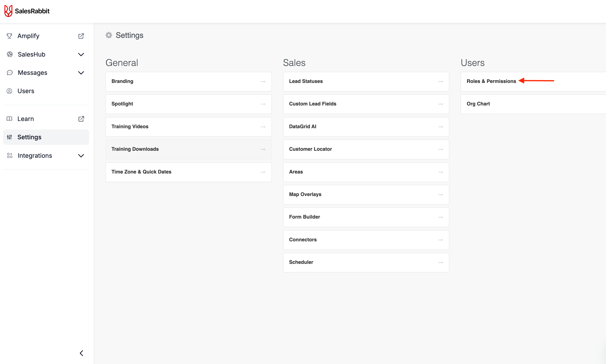Open Lead Statuses settings

[x=366, y=81]
